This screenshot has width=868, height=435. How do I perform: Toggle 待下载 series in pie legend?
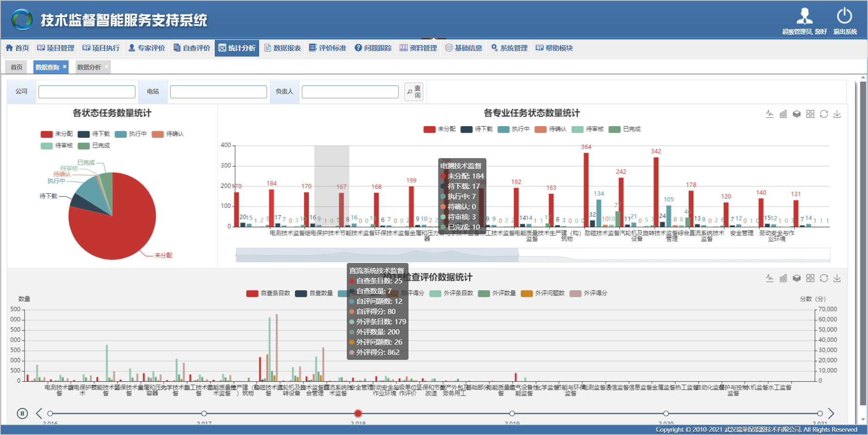click(94, 134)
